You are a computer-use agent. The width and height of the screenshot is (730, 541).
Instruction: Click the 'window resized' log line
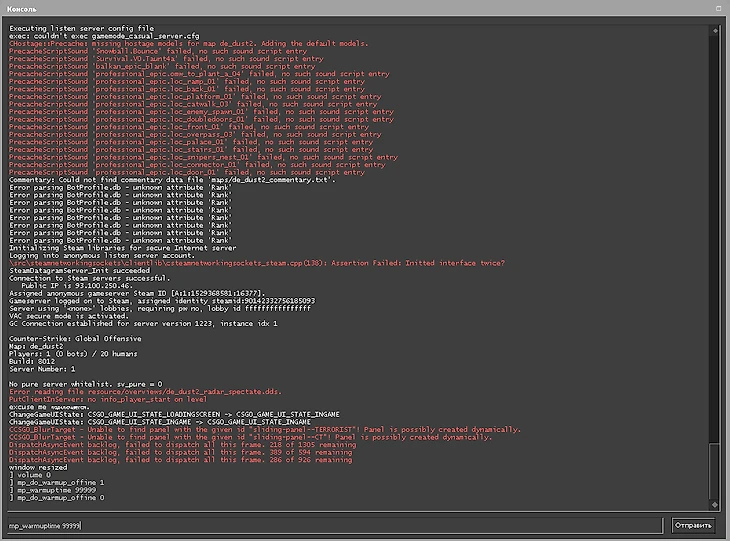tap(36, 468)
